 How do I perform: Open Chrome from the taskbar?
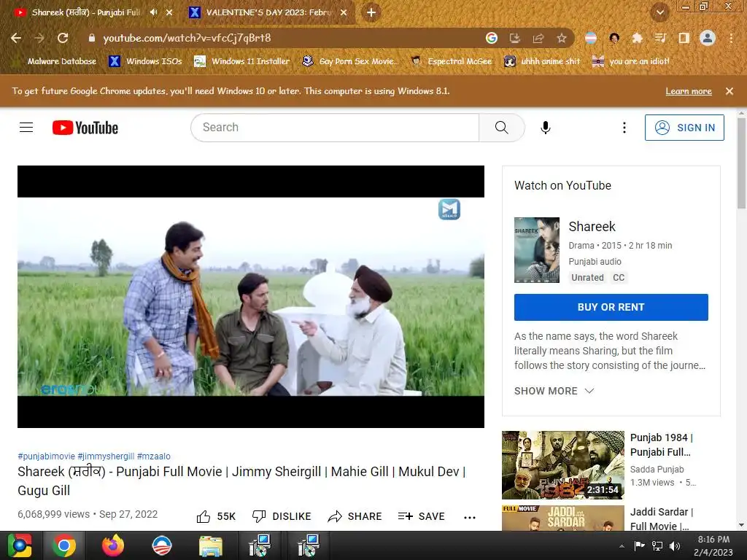coord(64,545)
